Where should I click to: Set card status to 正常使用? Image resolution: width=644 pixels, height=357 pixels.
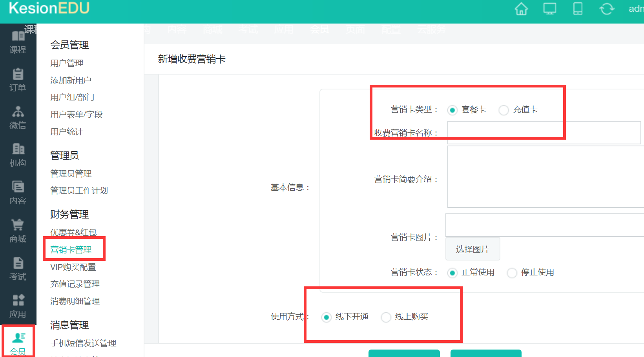(x=452, y=273)
